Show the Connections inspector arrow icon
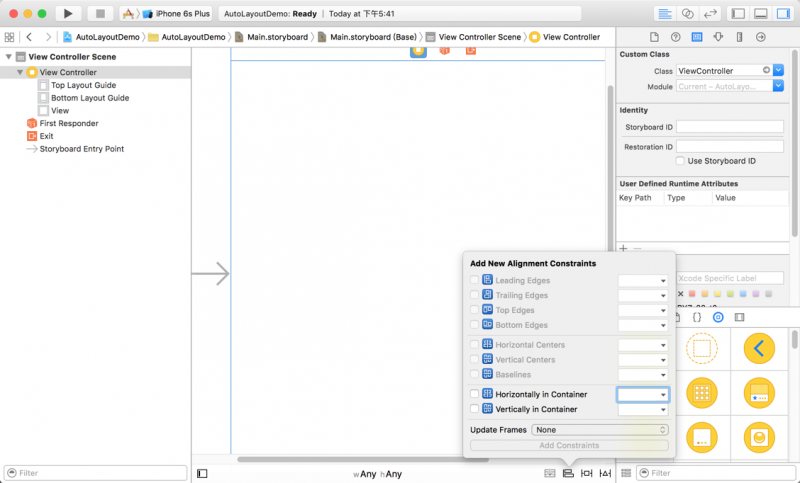This screenshot has width=800, height=483. [x=761, y=37]
